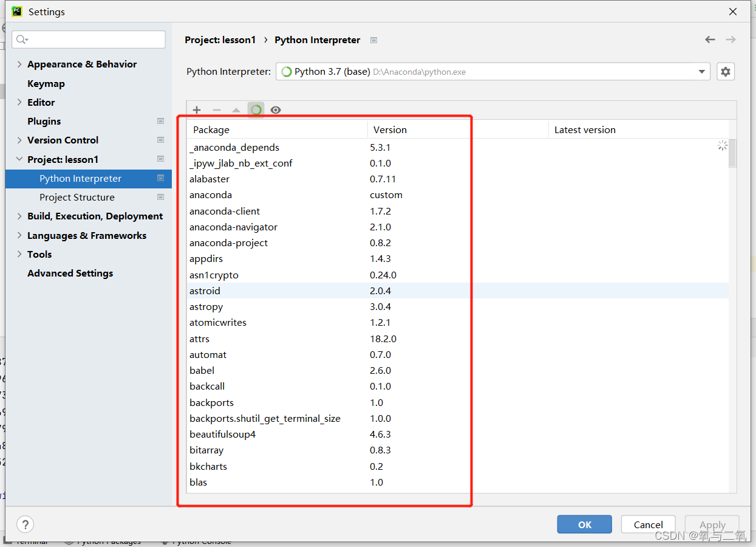The width and height of the screenshot is (756, 547).
Task: Expand Appearance & Behavior settings
Action: tap(19, 64)
